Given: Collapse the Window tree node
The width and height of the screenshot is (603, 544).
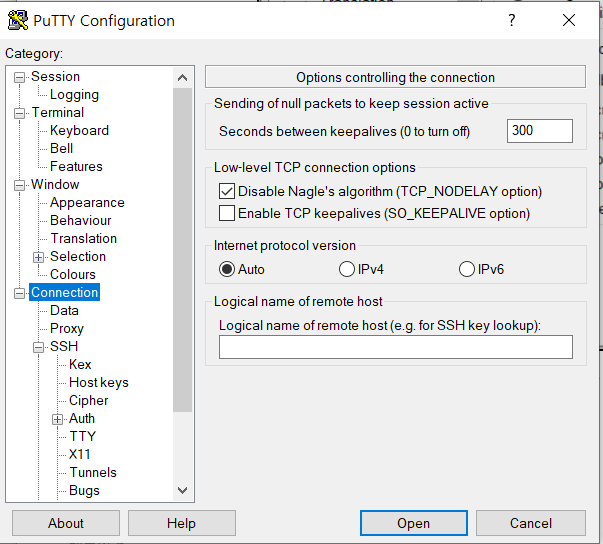Looking at the screenshot, I should 19,185.
